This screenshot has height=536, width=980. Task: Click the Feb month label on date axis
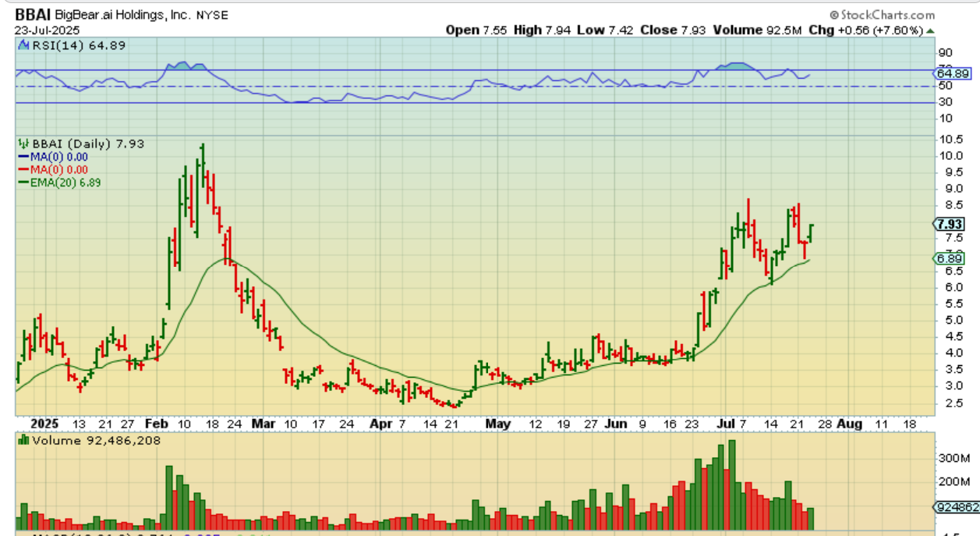point(157,424)
